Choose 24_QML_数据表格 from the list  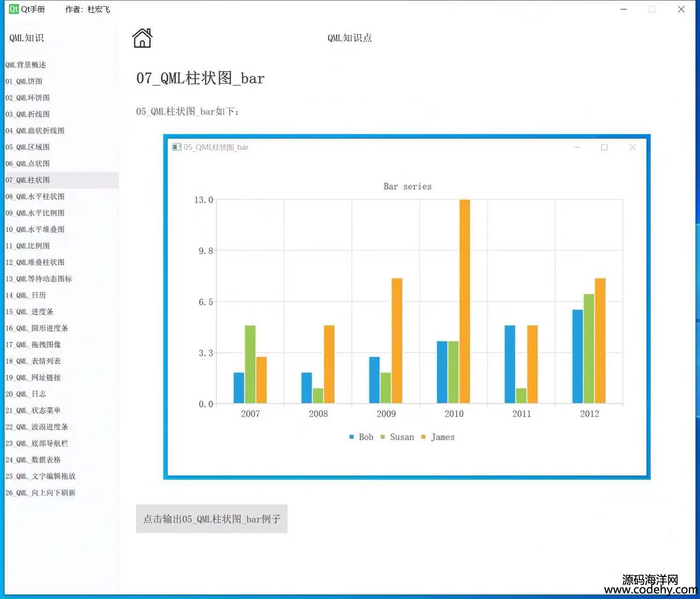click(x=33, y=460)
